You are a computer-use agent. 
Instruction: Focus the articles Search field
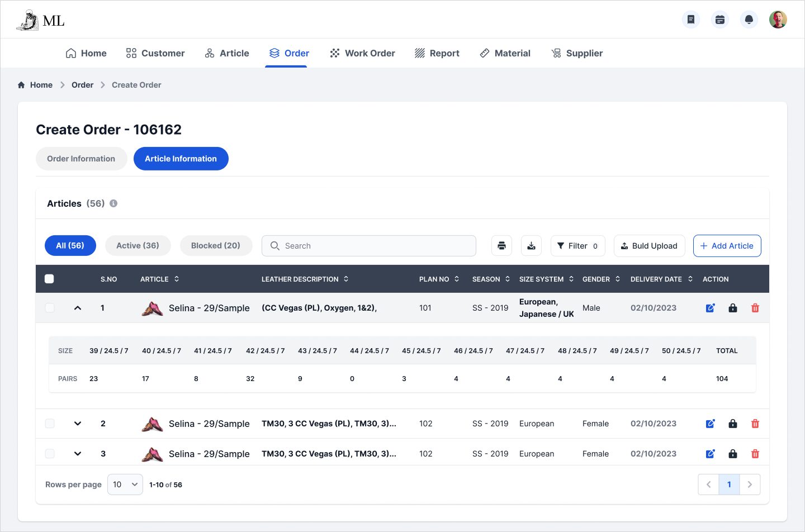pos(369,246)
